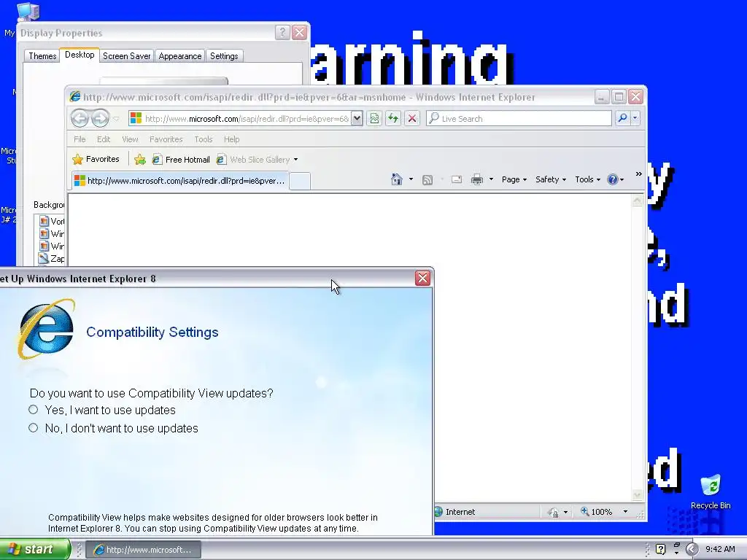Click IE icon in browser title bar
The width and height of the screenshot is (747, 560).
pos(75,97)
